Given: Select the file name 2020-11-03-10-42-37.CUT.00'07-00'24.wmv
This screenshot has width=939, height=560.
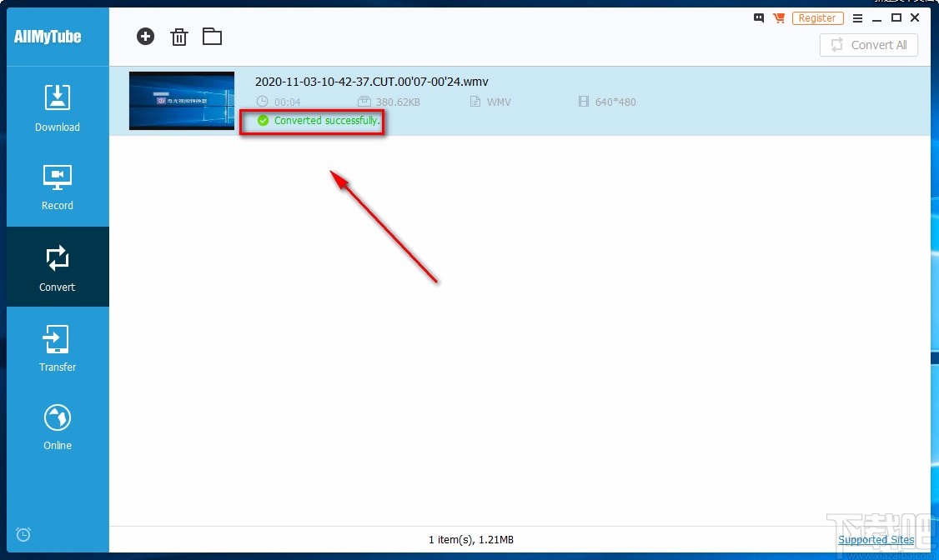Looking at the screenshot, I should [x=371, y=82].
